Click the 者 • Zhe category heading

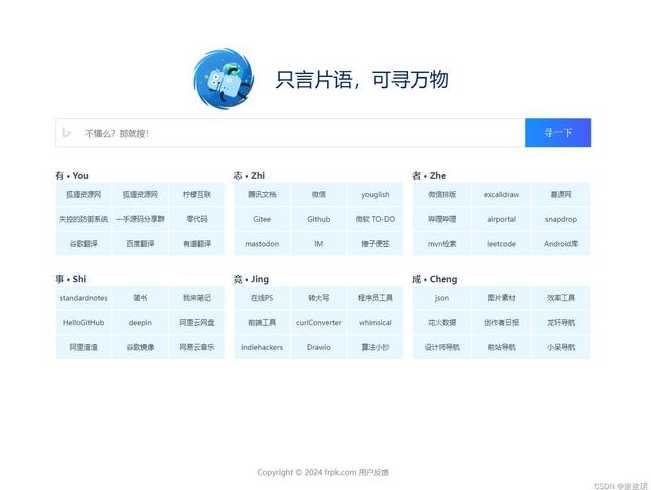click(x=429, y=176)
